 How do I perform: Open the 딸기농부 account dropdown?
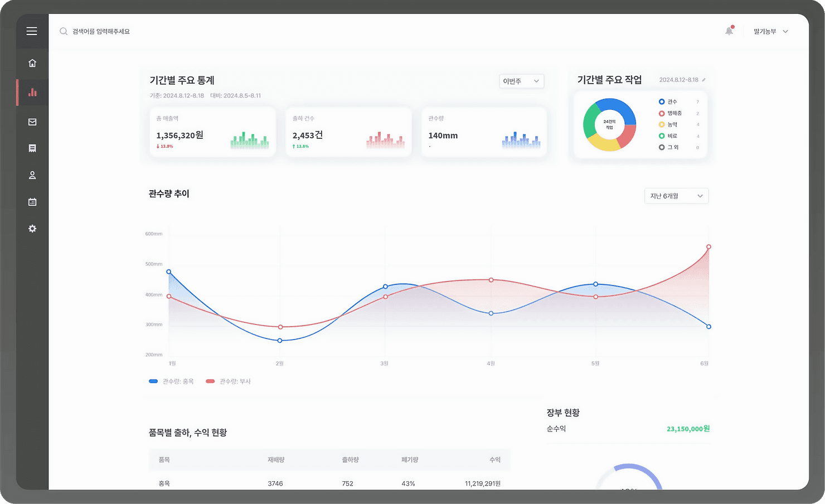(770, 31)
